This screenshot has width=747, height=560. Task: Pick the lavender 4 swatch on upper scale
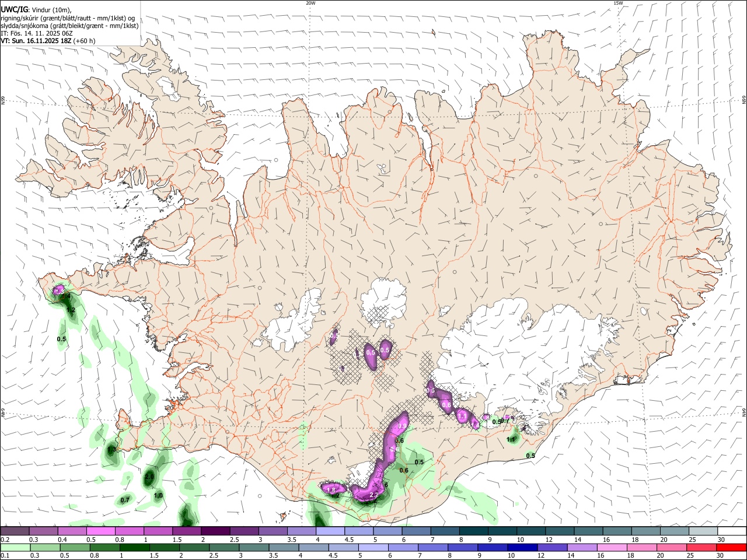pyautogui.click(x=330, y=531)
